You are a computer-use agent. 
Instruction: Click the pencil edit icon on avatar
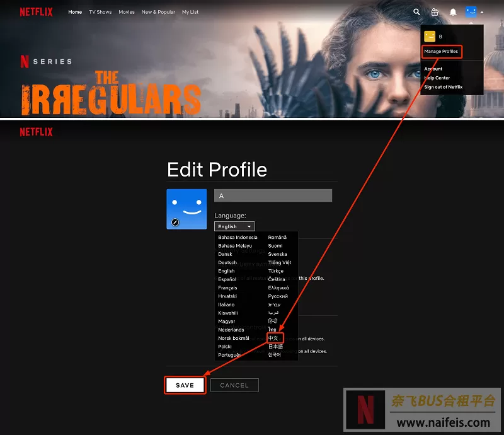click(x=175, y=222)
